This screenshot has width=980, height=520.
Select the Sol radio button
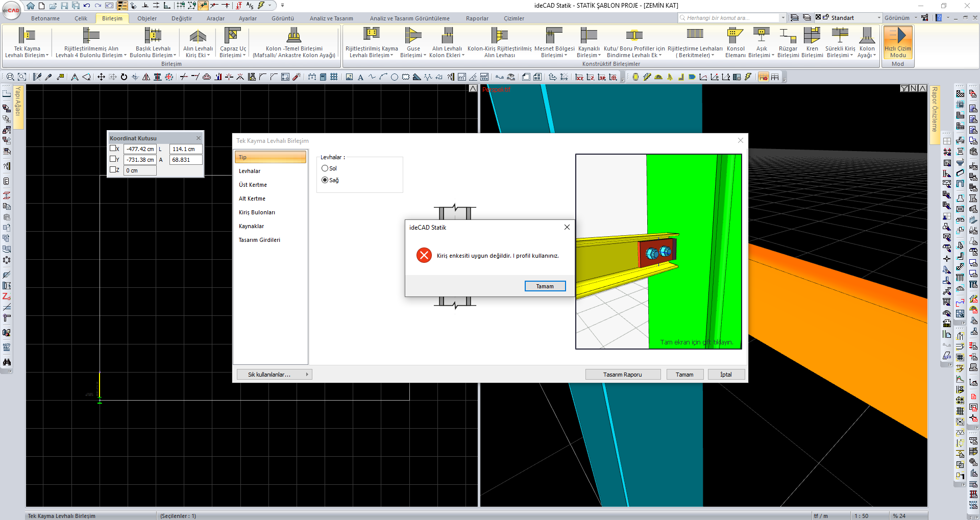coord(325,168)
